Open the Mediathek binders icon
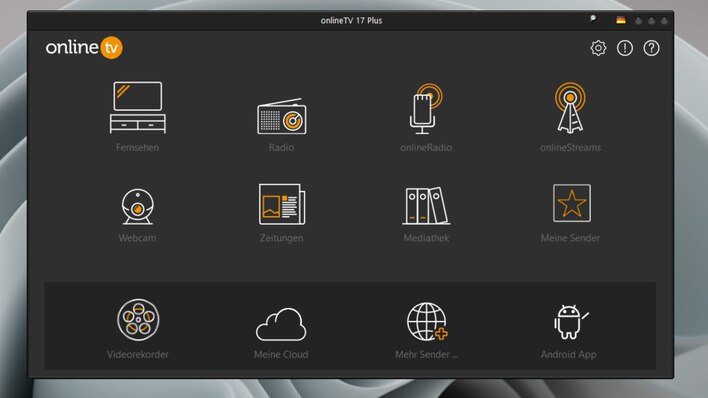This screenshot has height=398, width=708. click(x=426, y=206)
